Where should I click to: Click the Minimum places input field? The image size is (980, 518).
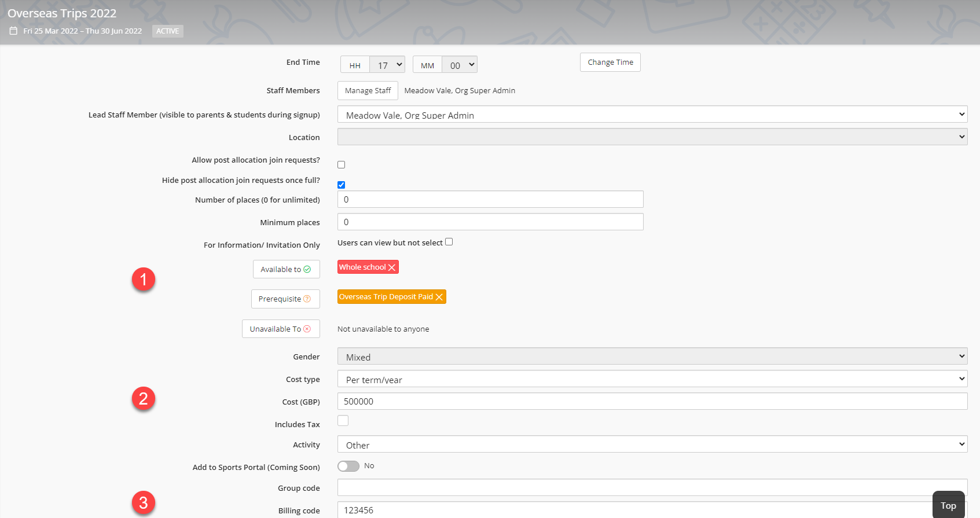click(490, 222)
